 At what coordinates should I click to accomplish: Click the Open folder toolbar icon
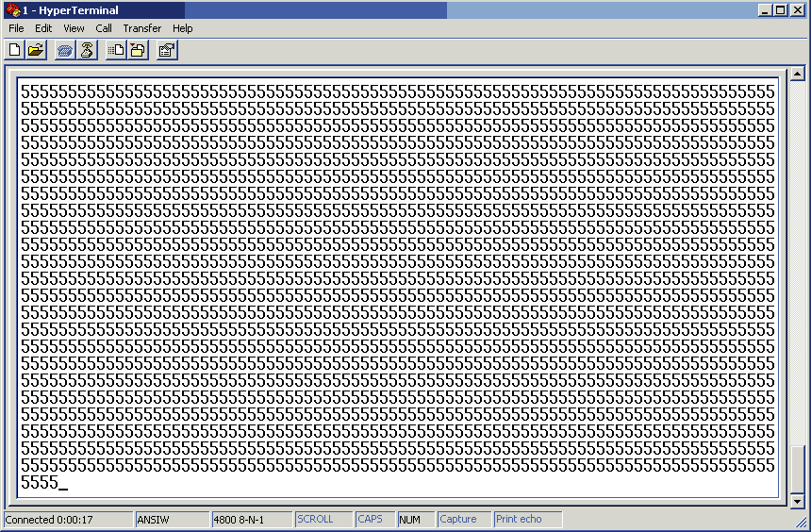point(36,50)
